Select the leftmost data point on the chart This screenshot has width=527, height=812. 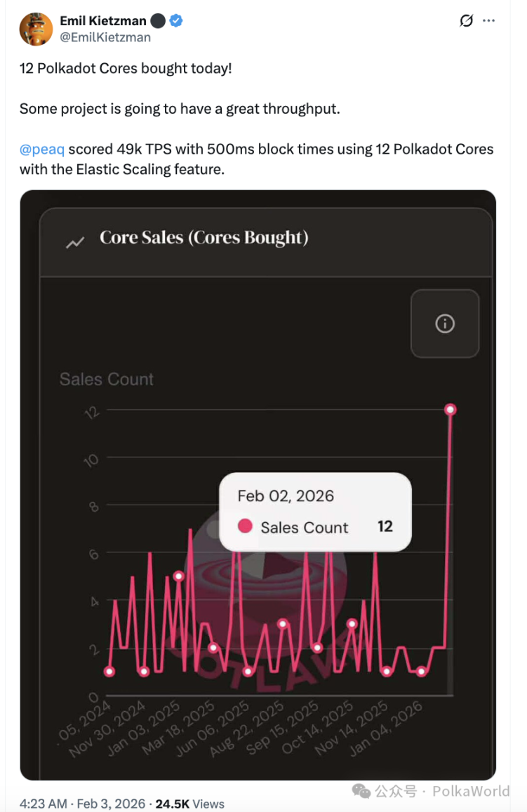(x=109, y=672)
